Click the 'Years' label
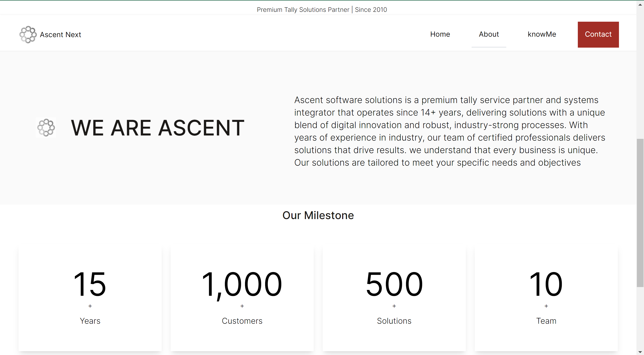This screenshot has height=355, width=644. click(90, 321)
